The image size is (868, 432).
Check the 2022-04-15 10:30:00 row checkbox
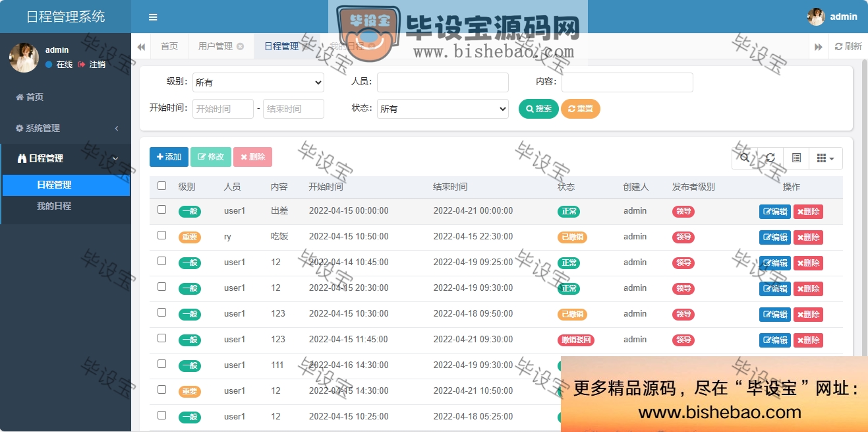(x=162, y=313)
